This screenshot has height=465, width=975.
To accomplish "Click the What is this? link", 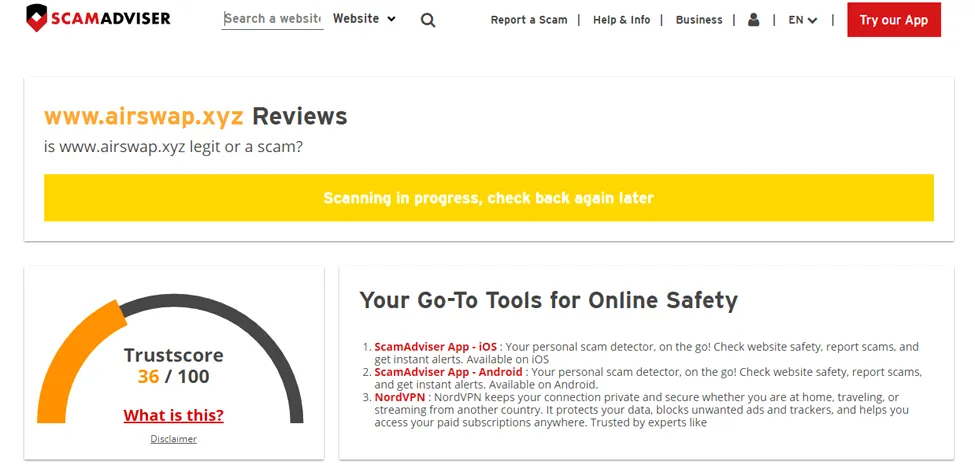I will click(173, 415).
